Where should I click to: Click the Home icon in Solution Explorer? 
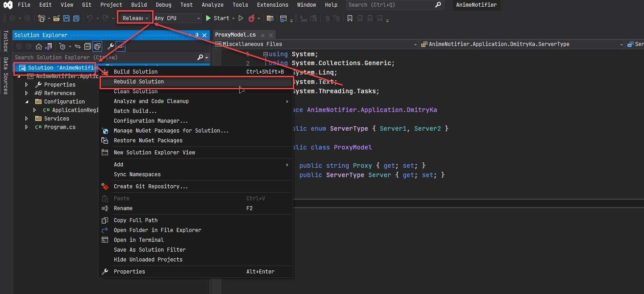[39, 46]
